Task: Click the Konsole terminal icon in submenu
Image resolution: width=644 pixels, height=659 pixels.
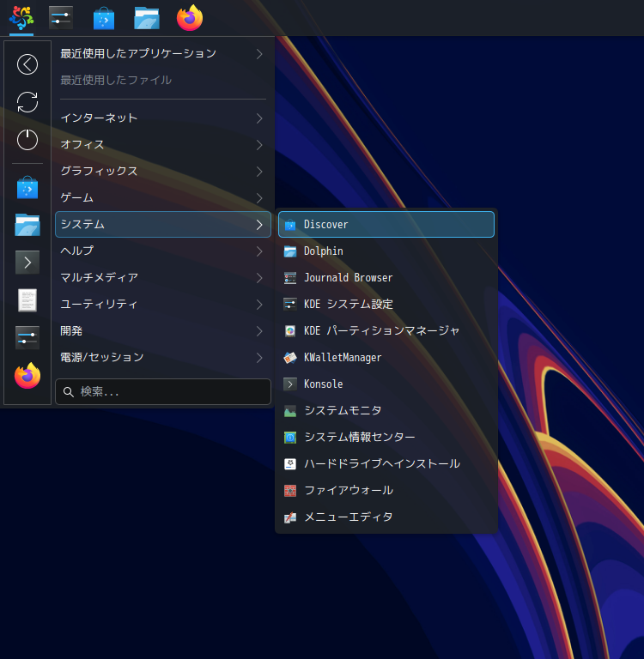Action: tap(290, 384)
